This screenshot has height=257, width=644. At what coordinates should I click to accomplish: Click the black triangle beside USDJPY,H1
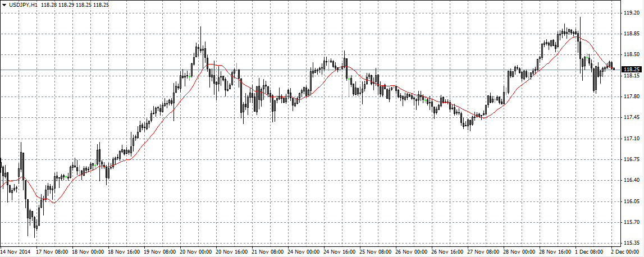click(x=4, y=4)
